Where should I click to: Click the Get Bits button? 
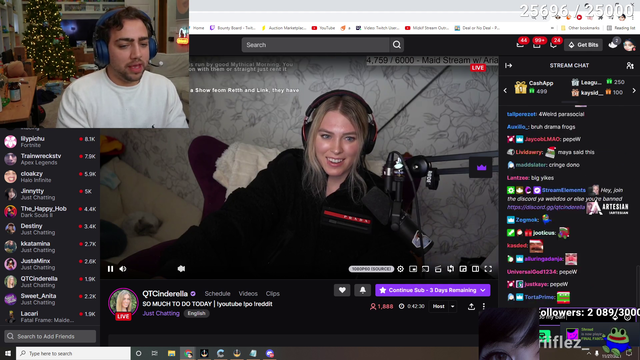coord(584,45)
